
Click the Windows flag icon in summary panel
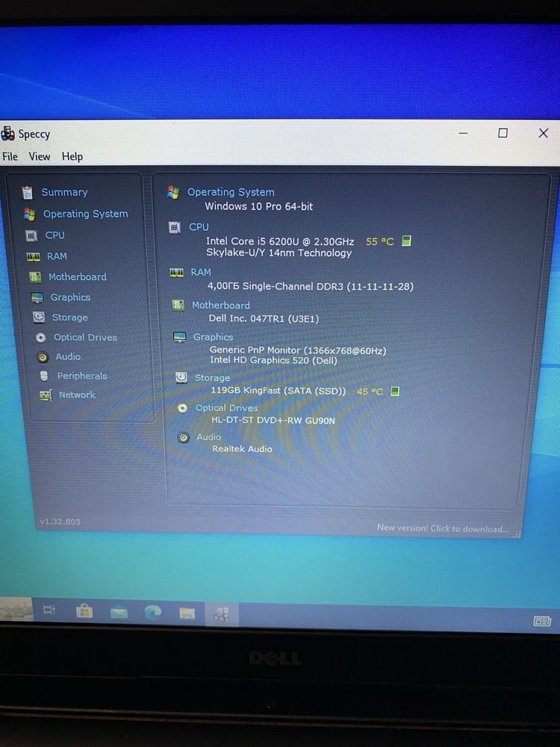173,193
